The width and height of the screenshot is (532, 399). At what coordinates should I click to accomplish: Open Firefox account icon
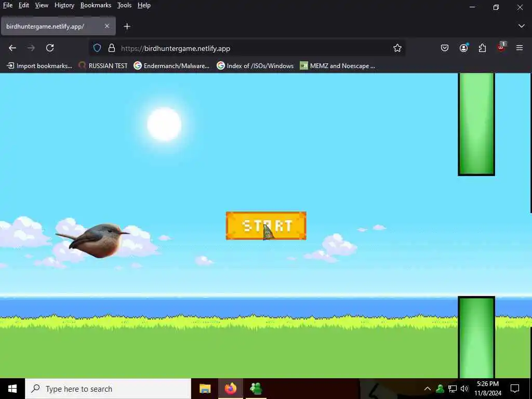click(463, 48)
